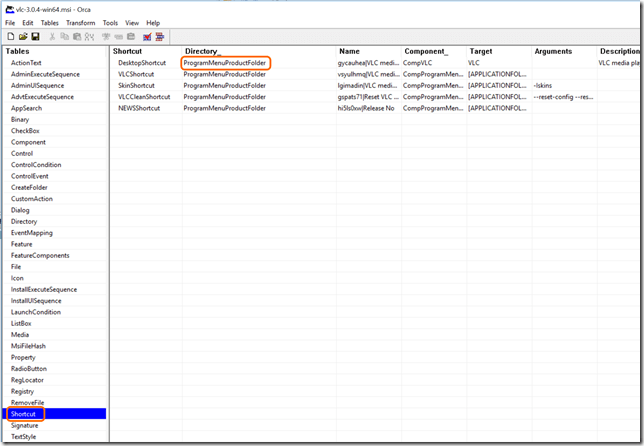The image size is (644, 446).
Task: Open the Tools menu
Action: pyautogui.click(x=110, y=22)
